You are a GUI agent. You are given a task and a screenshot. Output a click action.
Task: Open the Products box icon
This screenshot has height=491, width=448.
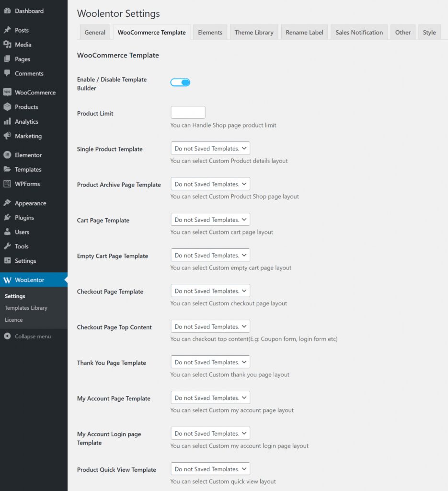[x=8, y=107]
